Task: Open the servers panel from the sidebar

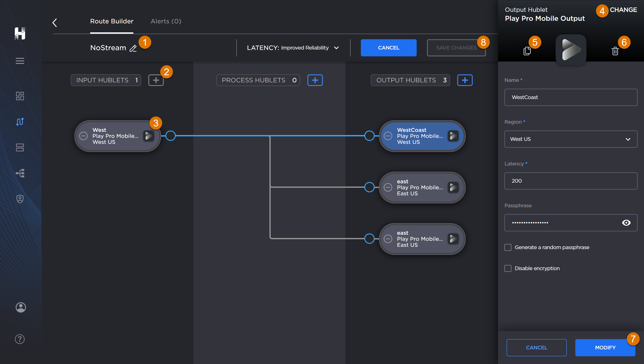Action: click(20, 147)
